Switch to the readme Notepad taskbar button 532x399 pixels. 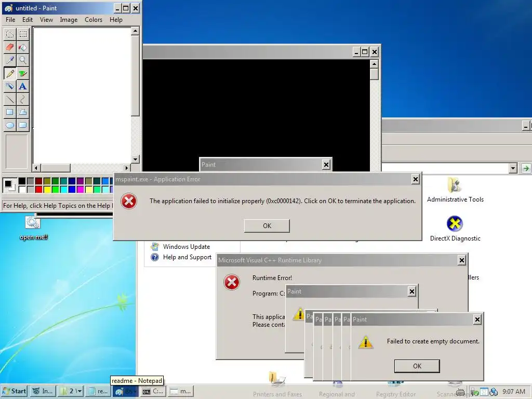pos(98,391)
